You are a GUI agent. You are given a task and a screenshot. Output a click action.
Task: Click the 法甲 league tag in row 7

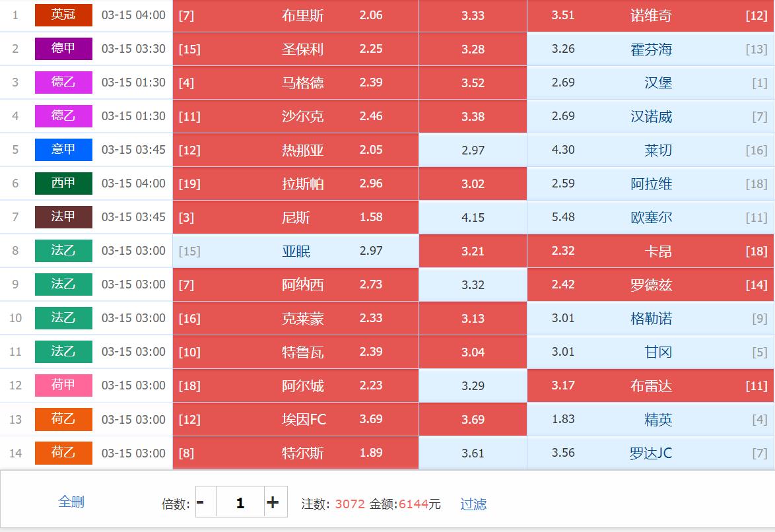[63, 216]
